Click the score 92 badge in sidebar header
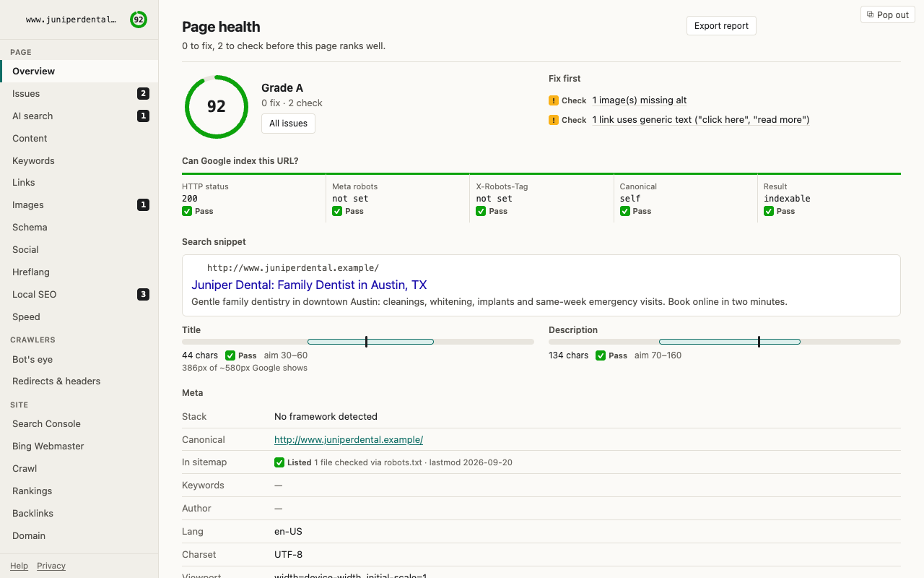This screenshot has width=924, height=578. point(139,20)
